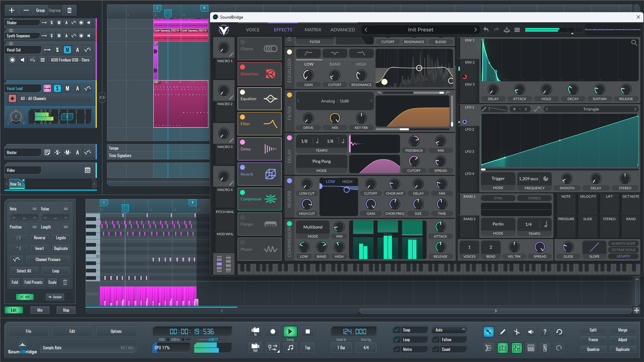The width and height of the screenshot is (644, 362).
Task: Toggle solo on Vocal Lead track
Action: pyautogui.click(x=57, y=88)
